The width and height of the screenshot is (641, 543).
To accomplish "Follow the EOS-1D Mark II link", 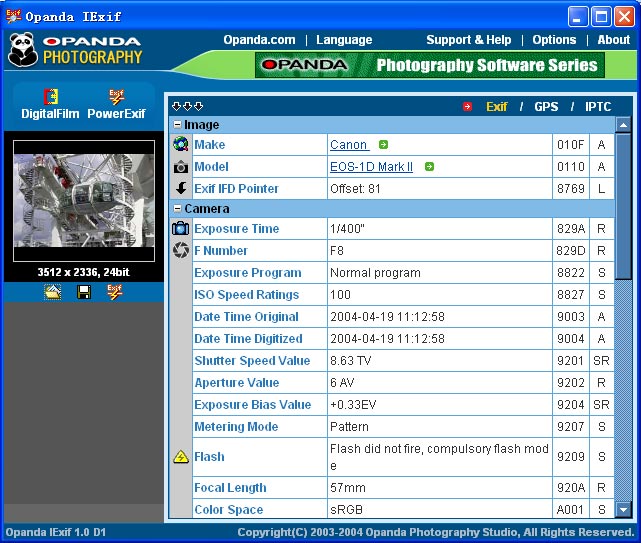I will point(371,166).
